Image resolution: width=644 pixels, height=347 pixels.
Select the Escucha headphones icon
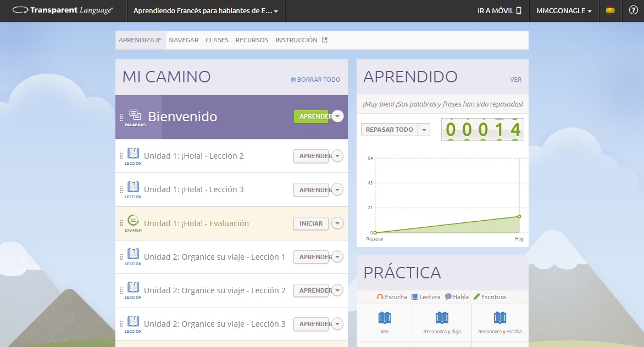point(380,296)
